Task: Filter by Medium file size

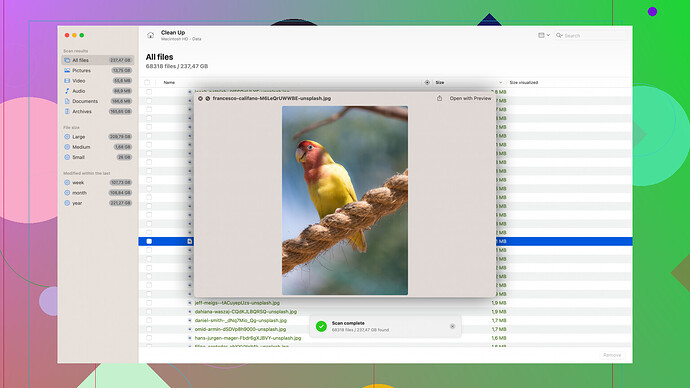Action: point(98,147)
